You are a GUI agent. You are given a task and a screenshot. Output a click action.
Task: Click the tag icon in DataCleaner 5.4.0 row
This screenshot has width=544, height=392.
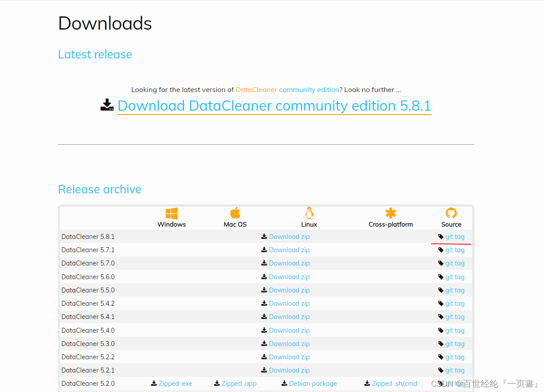point(441,331)
